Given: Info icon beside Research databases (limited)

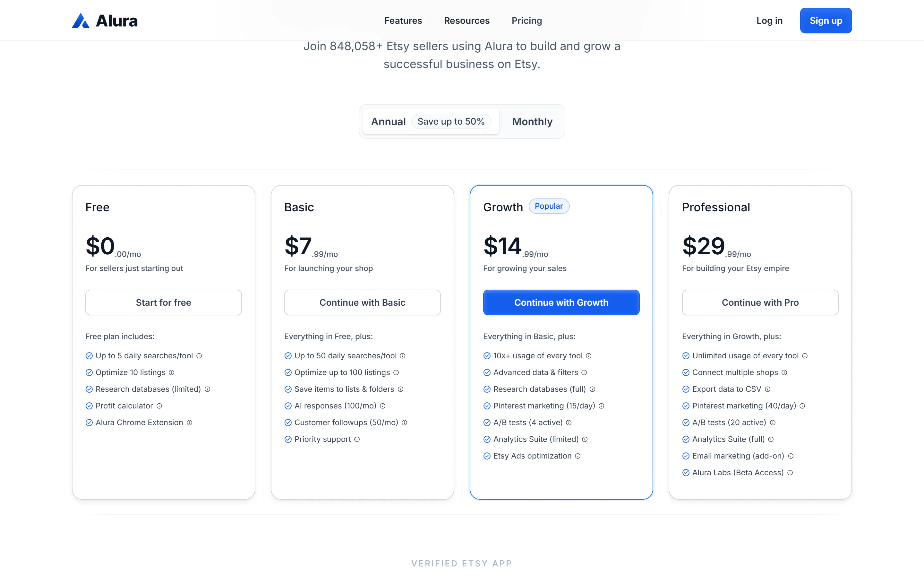Looking at the screenshot, I should tap(208, 389).
